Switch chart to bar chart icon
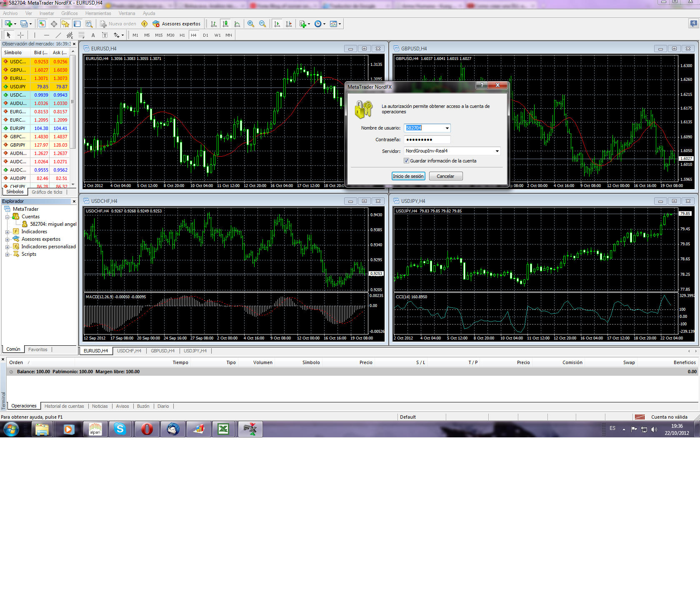700x589 pixels. coord(214,24)
